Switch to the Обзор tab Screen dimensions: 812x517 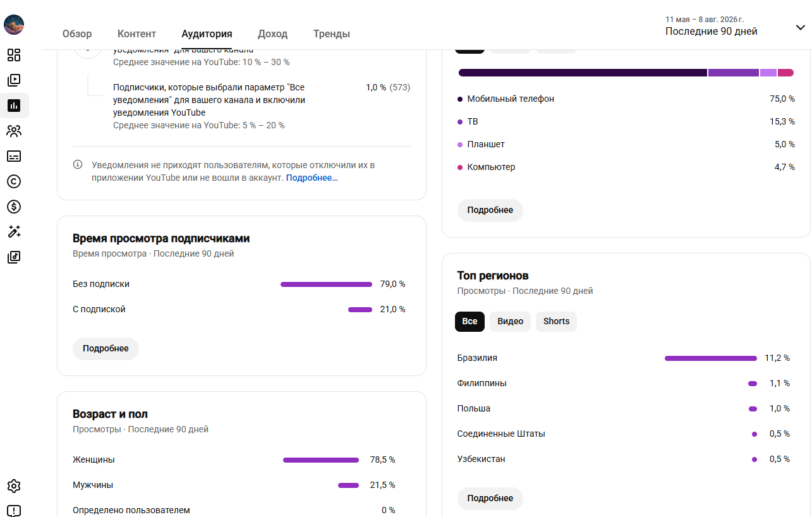[x=77, y=34]
